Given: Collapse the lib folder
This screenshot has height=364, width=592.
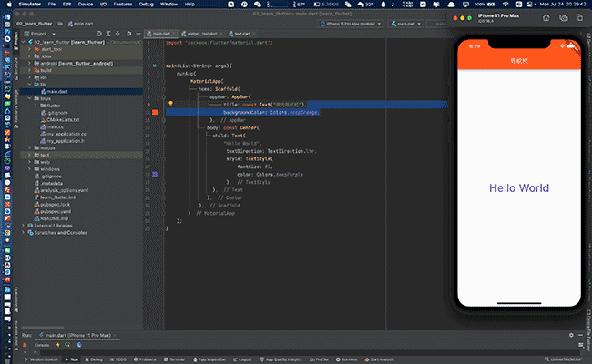Looking at the screenshot, I should click(x=30, y=85).
